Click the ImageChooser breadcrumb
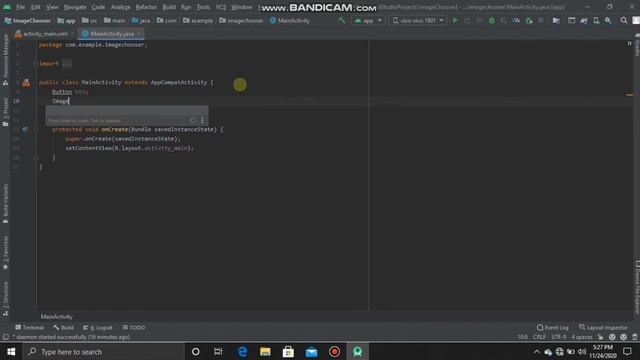The image size is (640, 360). point(28,20)
